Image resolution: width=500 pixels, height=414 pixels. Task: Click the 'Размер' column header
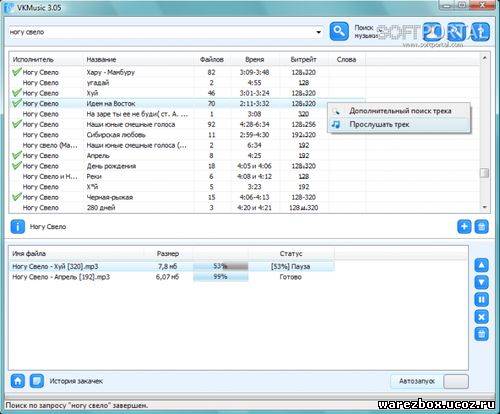tap(168, 253)
